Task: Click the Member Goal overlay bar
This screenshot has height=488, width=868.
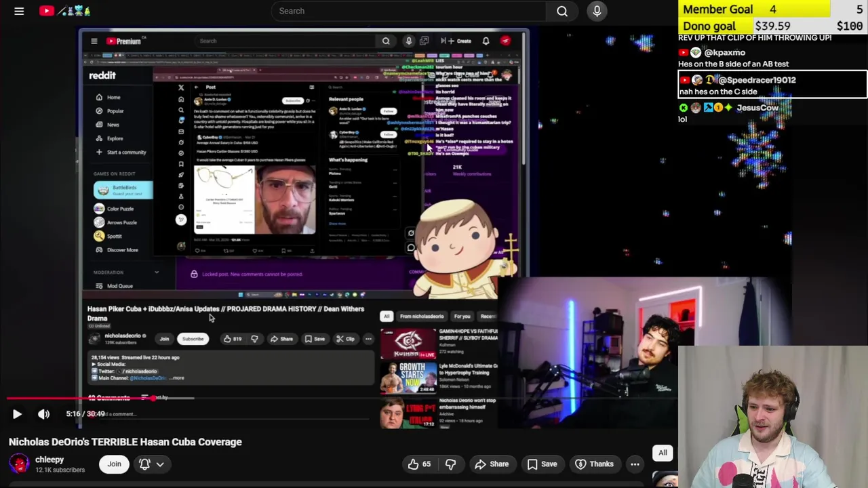Action: pos(772,9)
